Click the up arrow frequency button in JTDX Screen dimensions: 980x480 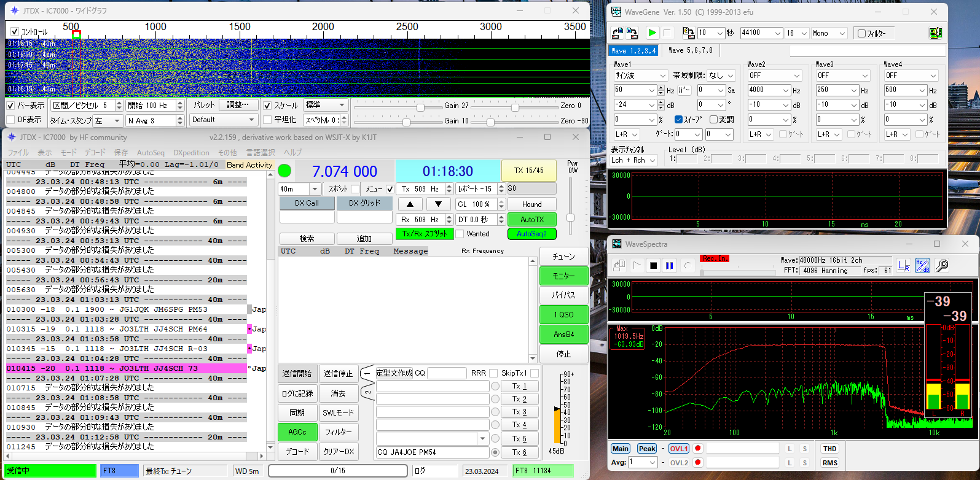click(410, 204)
